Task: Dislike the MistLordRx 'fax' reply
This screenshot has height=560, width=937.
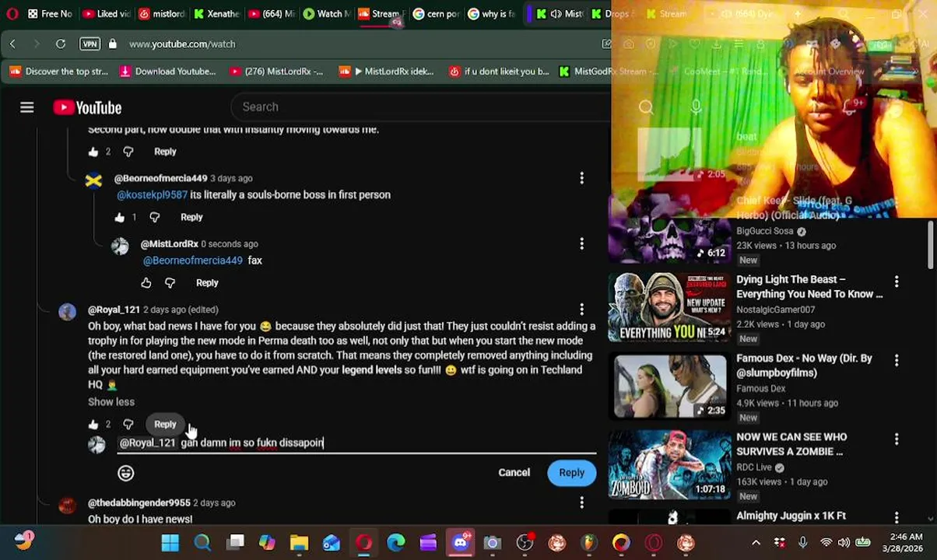Action: coord(170,283)
